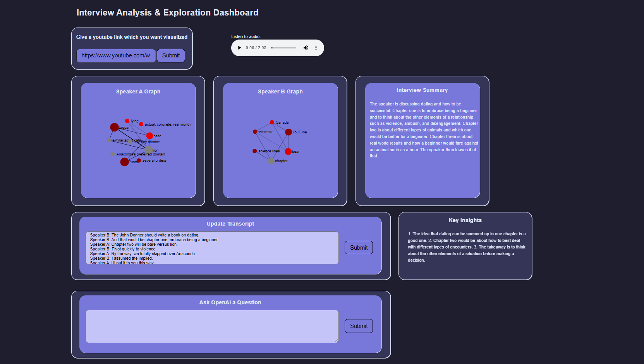
Task: Open audio player more options menu
Action: tap(316, 48)
